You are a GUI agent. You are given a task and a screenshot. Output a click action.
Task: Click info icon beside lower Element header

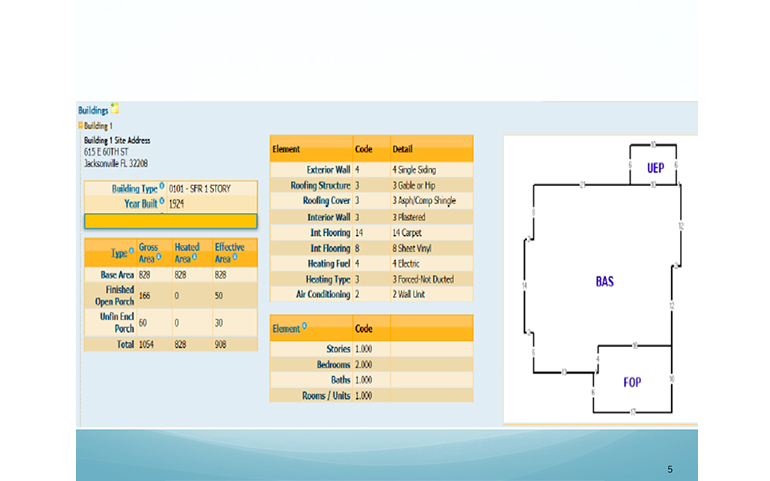(x=305, y=326)
